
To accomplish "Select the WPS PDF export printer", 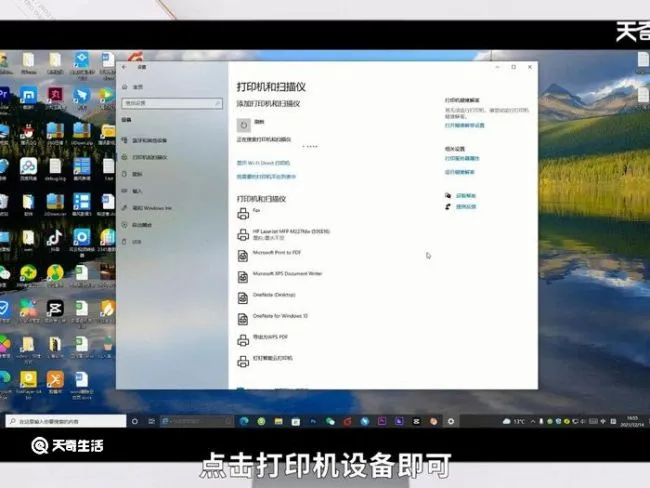I will pos(262,340).
